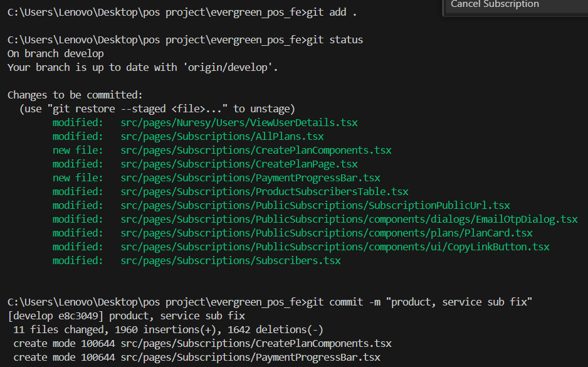Screen dimensions: 588x367
Task: Click the Subscribers.tsx file path
Action: [231, 261]
